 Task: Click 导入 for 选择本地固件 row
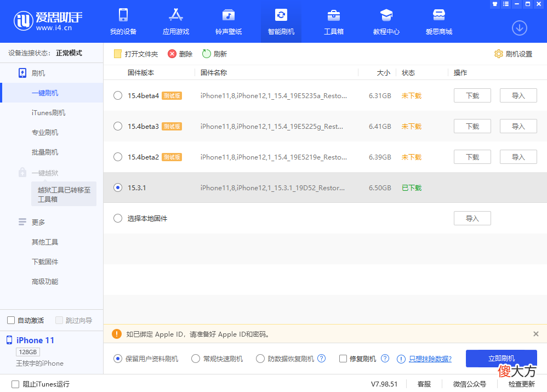tap(472, 218)
